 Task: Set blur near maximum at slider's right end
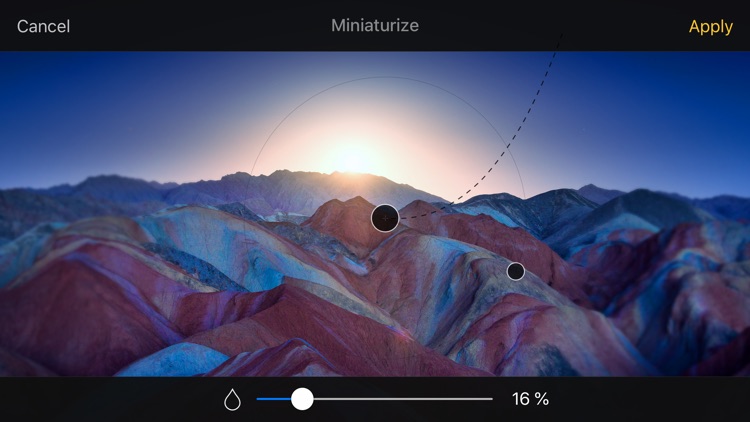click(x=489, y=399)
